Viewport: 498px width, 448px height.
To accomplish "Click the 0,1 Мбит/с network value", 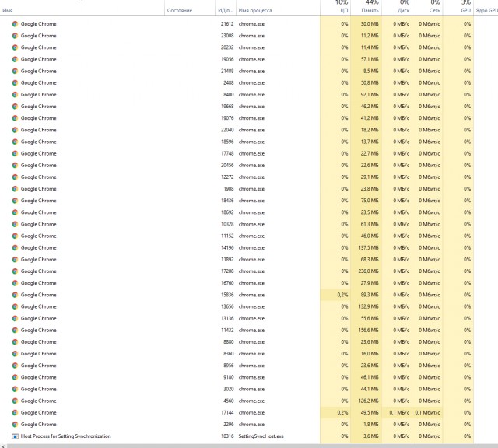I will point(427,412).
